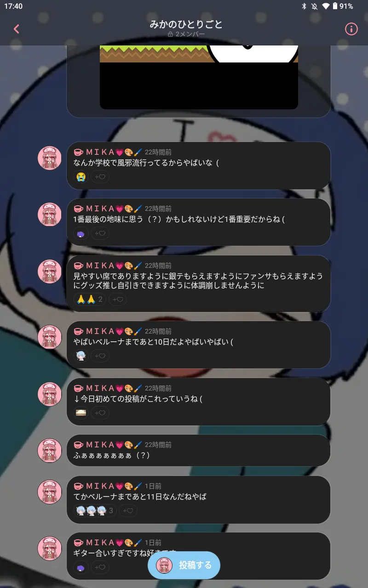Add heart reaction to the 1番重要 post
The image size is (368, 588).
click(100, 234)
